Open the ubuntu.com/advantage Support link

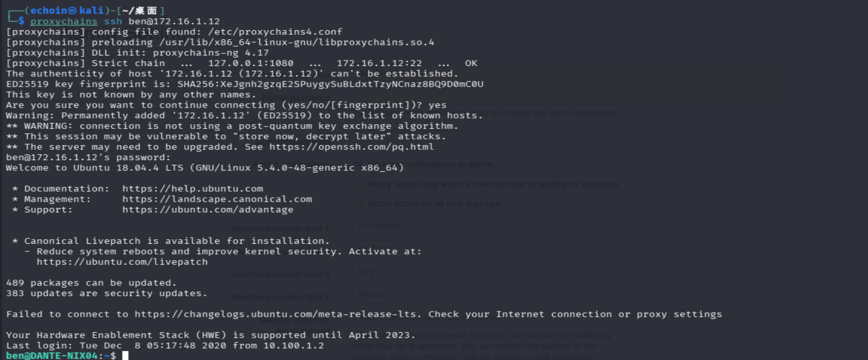point(208,210)
